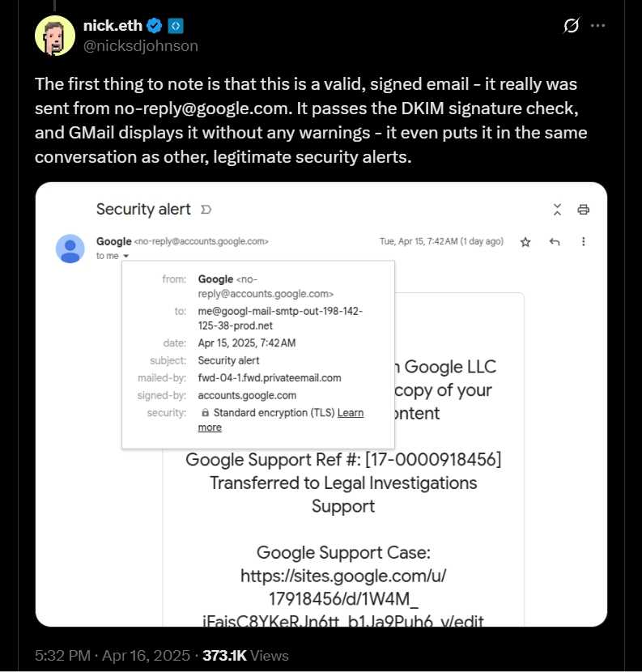Click the 5:32 PM Apr 16 timestamp
This screenshot has height=672, width=642.
pyautogui.click(x=112, y=655)
